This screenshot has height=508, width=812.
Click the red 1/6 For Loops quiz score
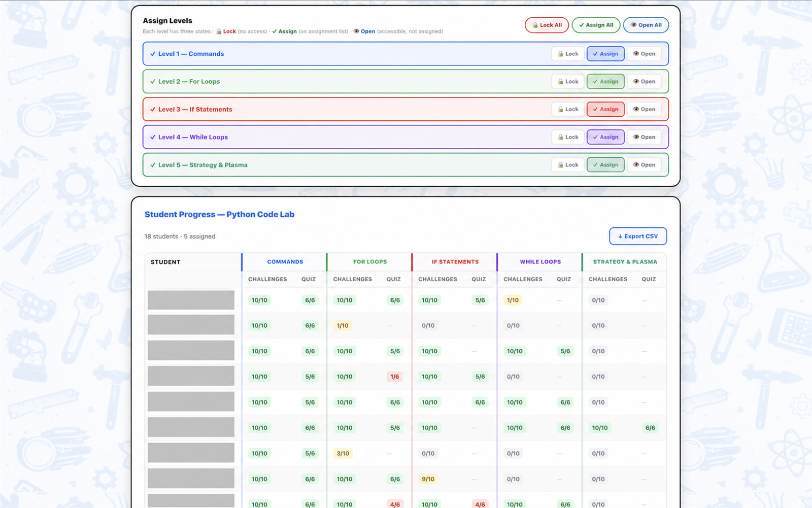pyautogui.click(x=394, y=377)
